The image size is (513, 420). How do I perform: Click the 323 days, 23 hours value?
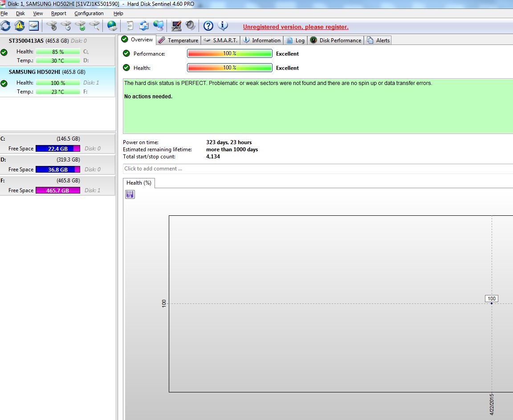tap(229, 142)
